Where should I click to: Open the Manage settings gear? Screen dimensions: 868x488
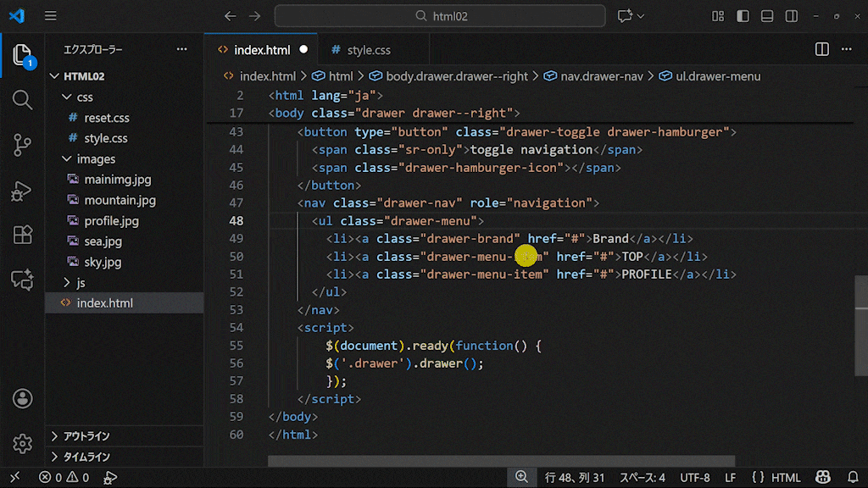pyautogui.click(x=22, y=443)
